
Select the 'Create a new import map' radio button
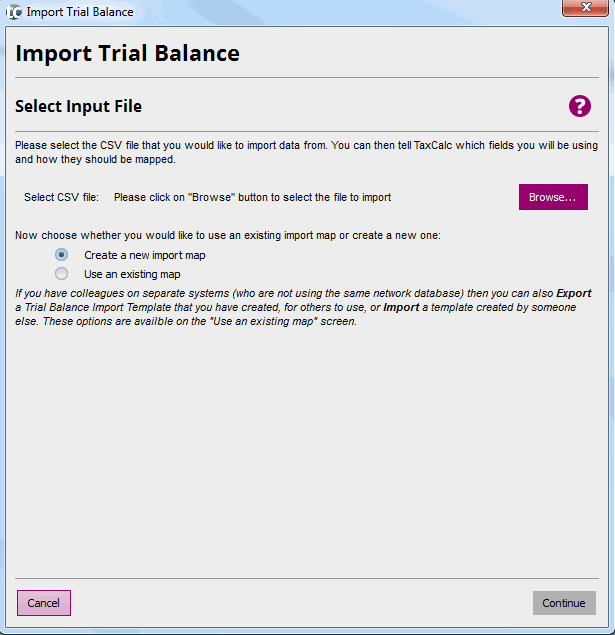tap(62, 255)
